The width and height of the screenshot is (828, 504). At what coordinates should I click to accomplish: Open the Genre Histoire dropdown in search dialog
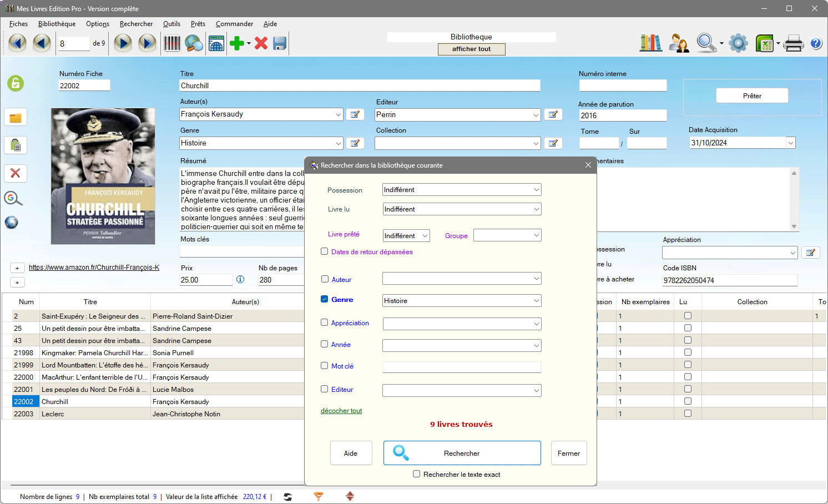pyautogui.click(x=462, y=301)
